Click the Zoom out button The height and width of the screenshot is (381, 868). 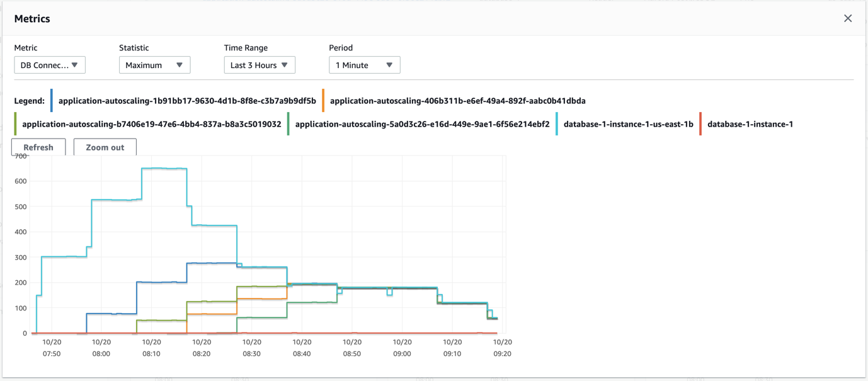point(105,147)
